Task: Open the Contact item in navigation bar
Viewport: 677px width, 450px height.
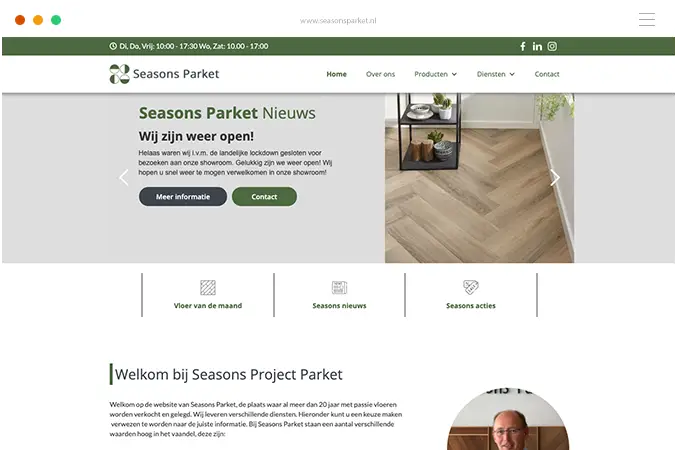Action: [x=547, y=74]
